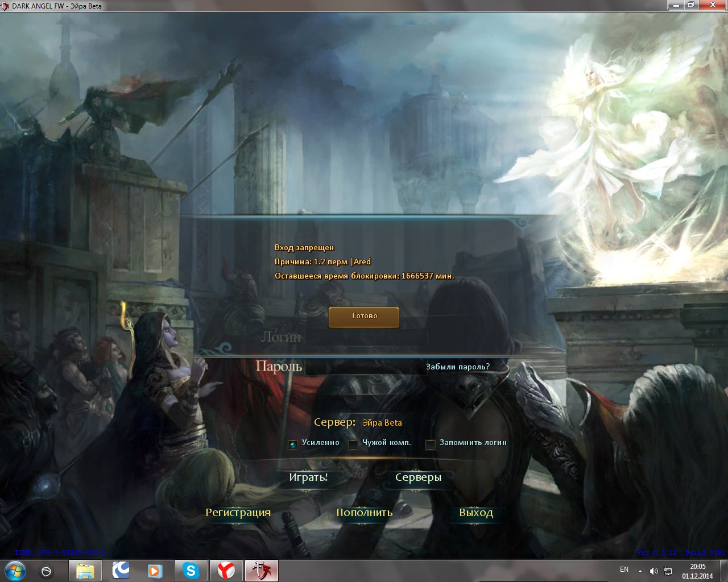Click the blue C browser taskbar icon
Image resolution: width=728 pixels, height=582 pixels.
tap(121, 571)
